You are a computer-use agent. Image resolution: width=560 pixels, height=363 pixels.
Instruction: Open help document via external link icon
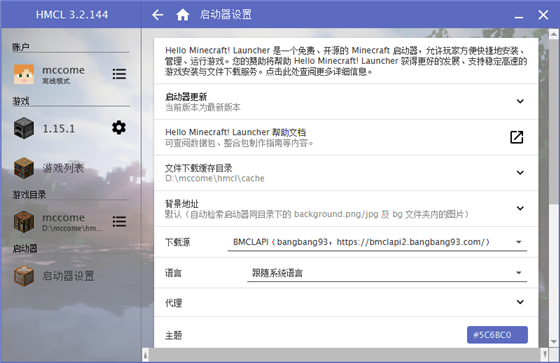(517, 137)
